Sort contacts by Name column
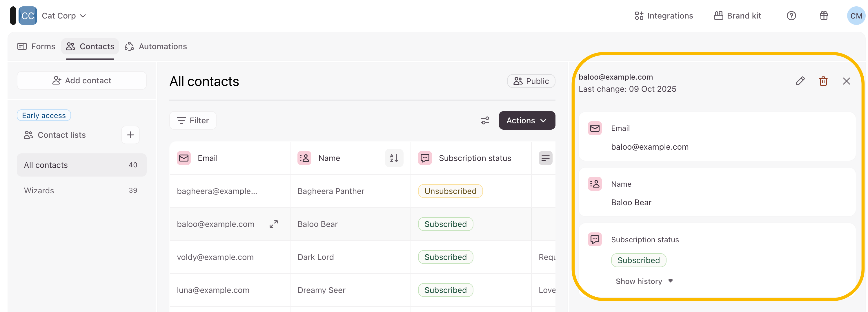The image size is (868, 312). click(394, 158)
